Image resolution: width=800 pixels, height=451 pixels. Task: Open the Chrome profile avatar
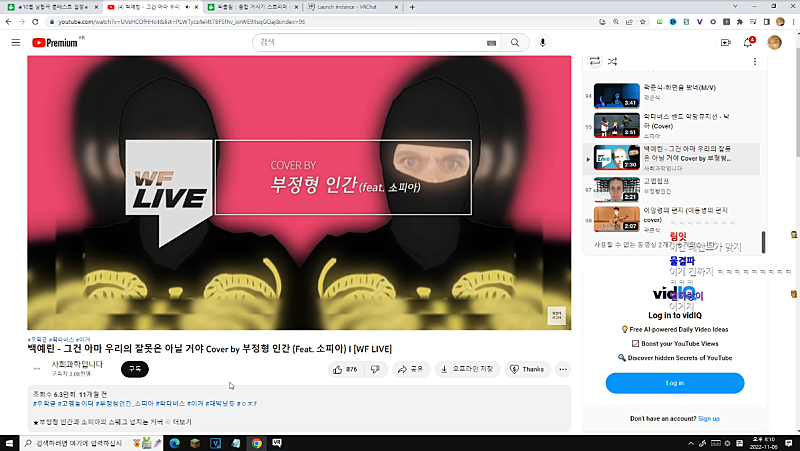pyautogui.click(x=780, y=22)
